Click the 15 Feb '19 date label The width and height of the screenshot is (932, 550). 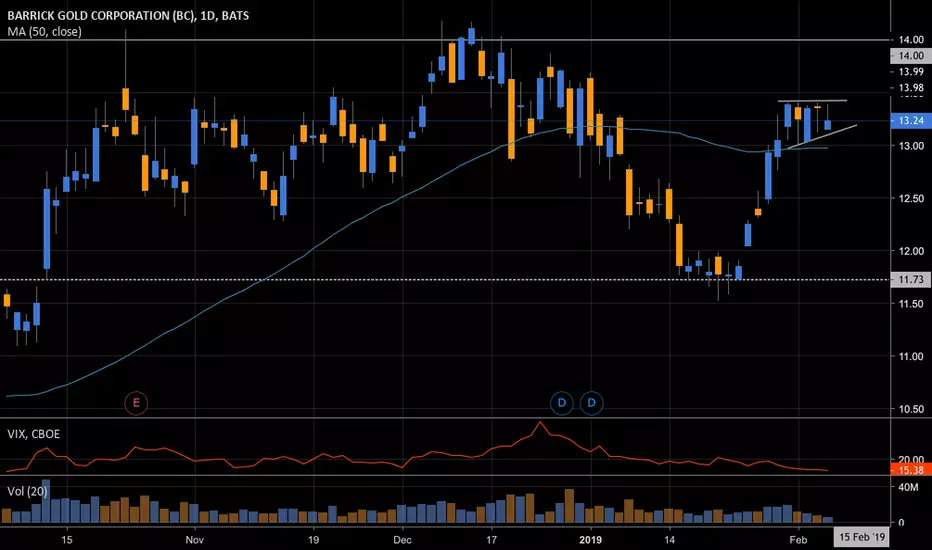(862, 537)
